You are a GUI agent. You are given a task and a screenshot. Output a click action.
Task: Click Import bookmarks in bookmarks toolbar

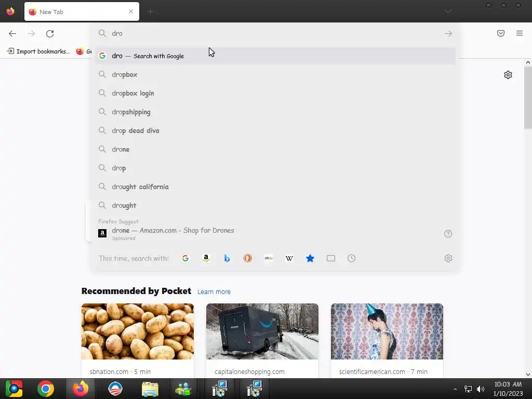tap(38, 51)
